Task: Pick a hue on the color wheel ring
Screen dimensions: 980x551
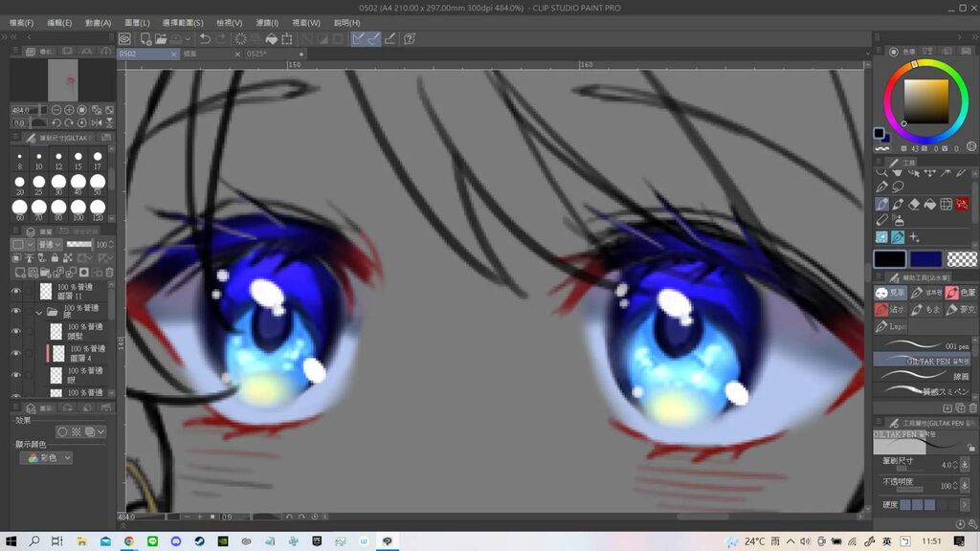Action: (926, 101)
